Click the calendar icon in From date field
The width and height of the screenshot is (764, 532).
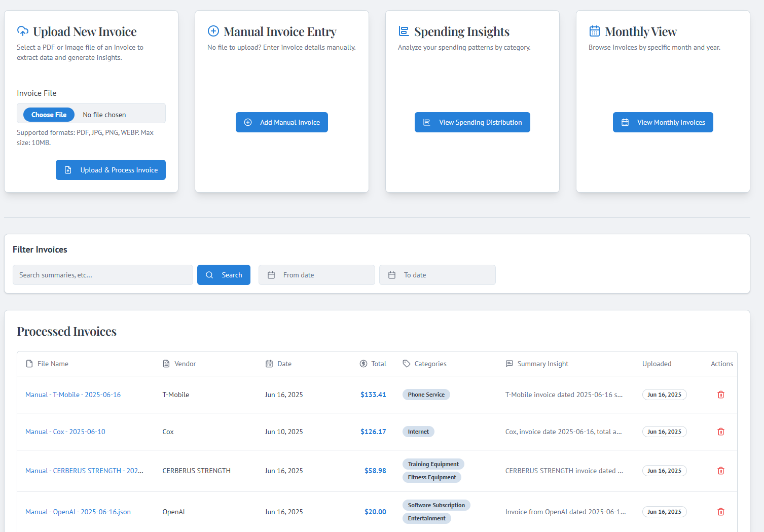(271, 275)
